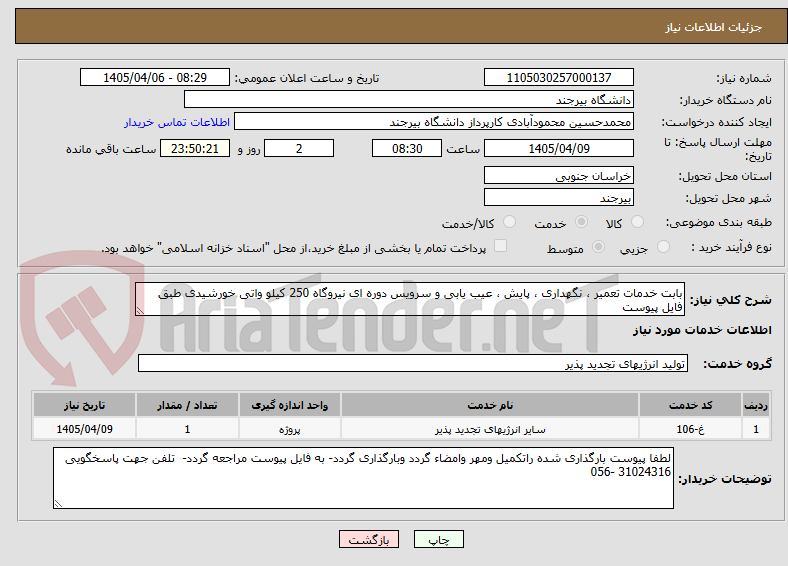Click the جزئیات اطلاعات نیاز page header

point(714,27)
